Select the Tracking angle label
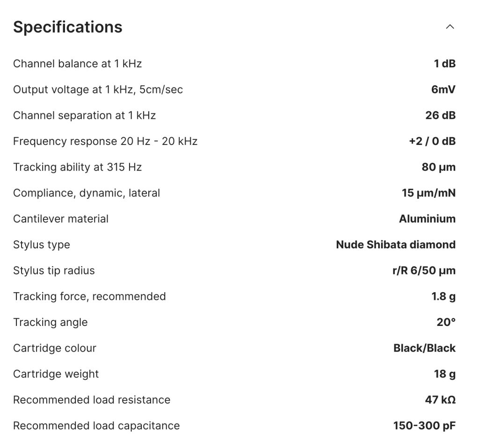 click(51, 323)
